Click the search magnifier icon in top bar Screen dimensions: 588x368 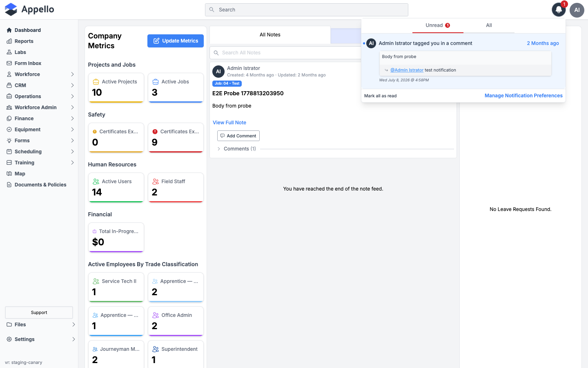tap(212, 10)
